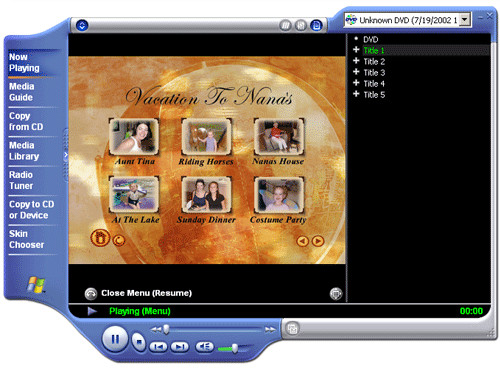Viewport: 500px width, 370px height.
Task: Click the seek bar slider handle
Action: tap(166, 330)
